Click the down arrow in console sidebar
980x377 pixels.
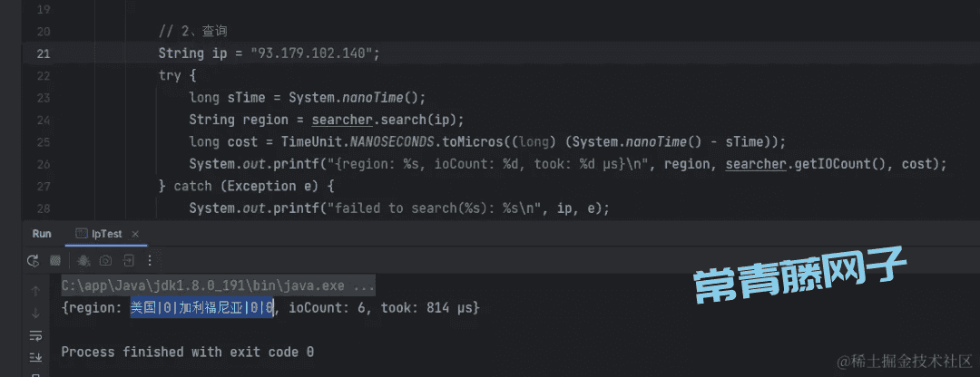point(35,313)
